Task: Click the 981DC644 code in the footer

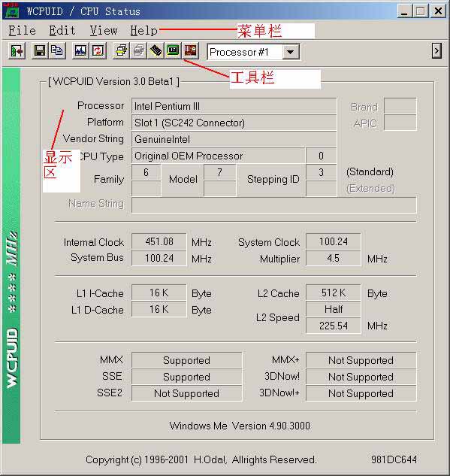Action: click(394, 459)
